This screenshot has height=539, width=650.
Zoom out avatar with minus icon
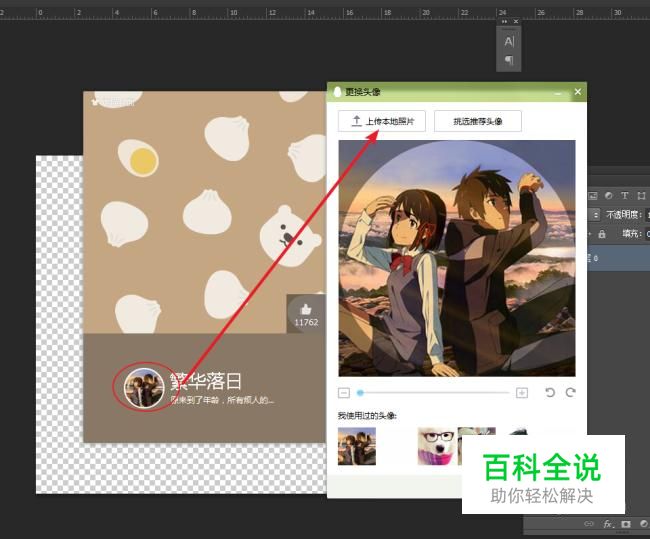pos(344,393)
